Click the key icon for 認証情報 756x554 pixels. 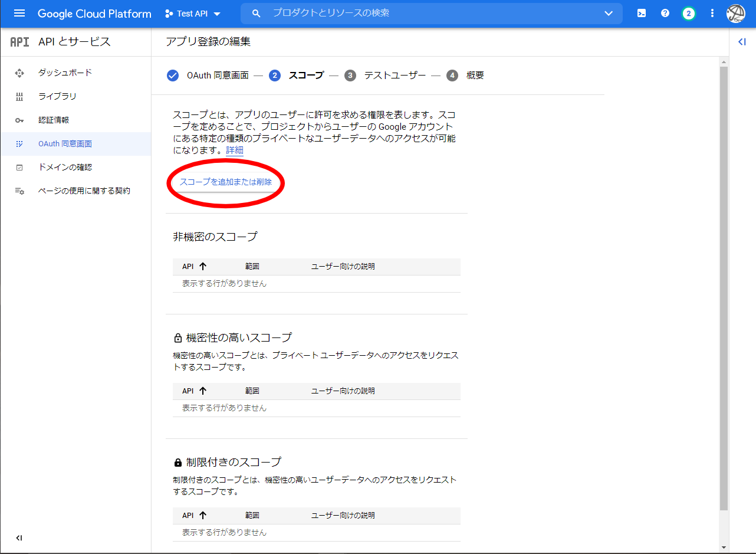pos(19,120)
